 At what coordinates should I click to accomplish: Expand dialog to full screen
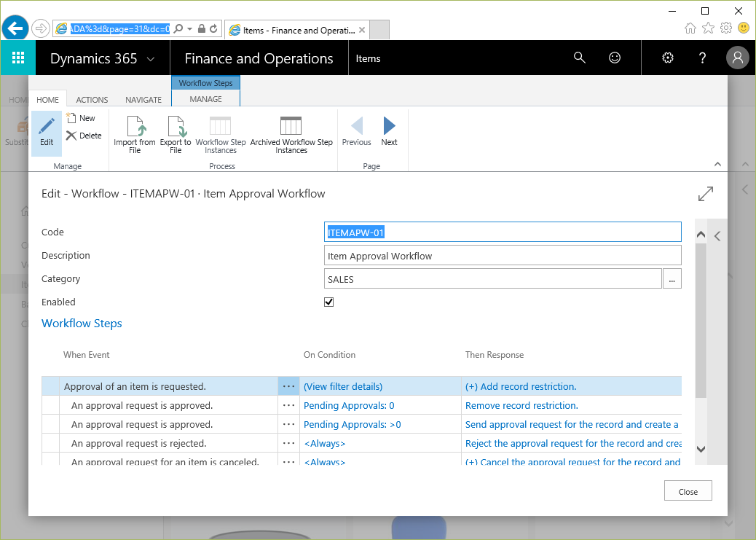click(x=705, y=194)
